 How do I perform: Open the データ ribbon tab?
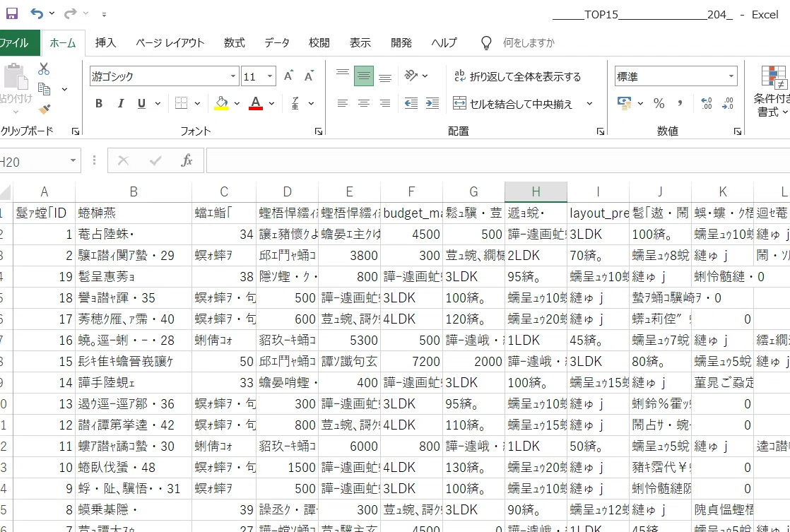tap(276, 43)
